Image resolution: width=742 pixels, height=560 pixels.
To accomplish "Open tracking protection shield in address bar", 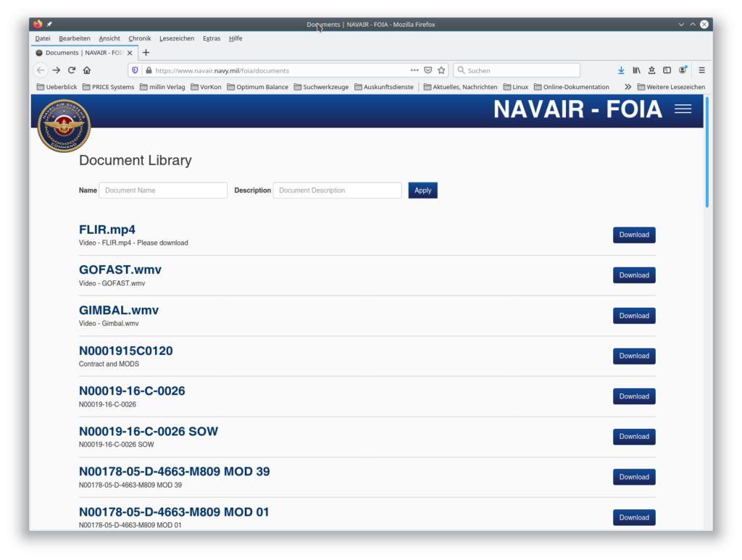I will pyautogui.click(x=135, y=70).
